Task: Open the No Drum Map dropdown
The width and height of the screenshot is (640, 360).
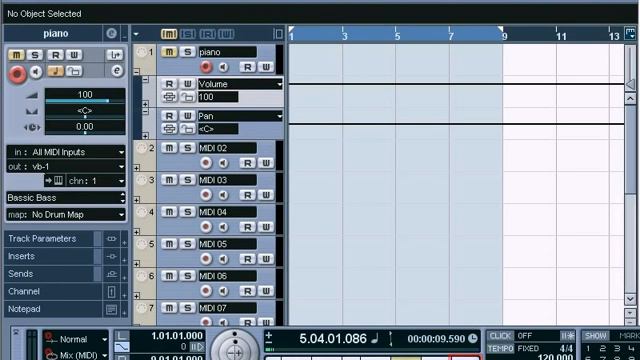Action: [66, 215]
